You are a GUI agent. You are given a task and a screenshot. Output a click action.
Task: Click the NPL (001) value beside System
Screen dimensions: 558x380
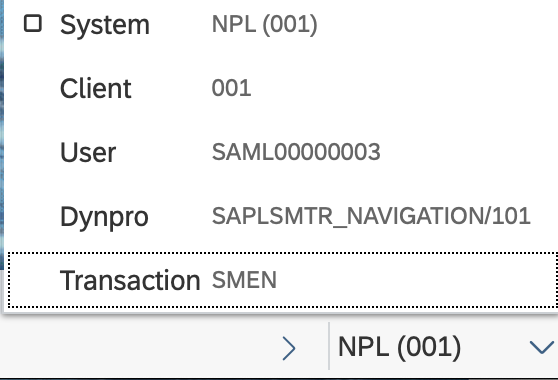click(x=264, y=25)
